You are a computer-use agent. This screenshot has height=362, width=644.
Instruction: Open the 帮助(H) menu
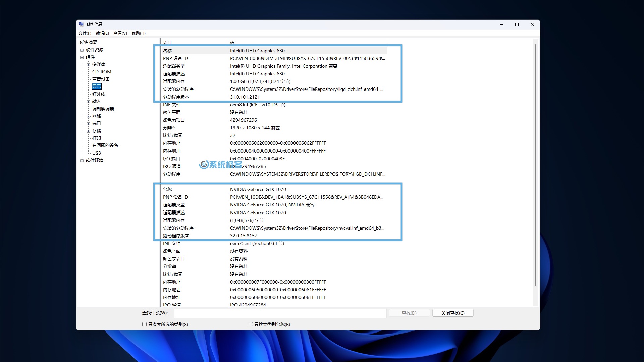click(x=138, y=33)
